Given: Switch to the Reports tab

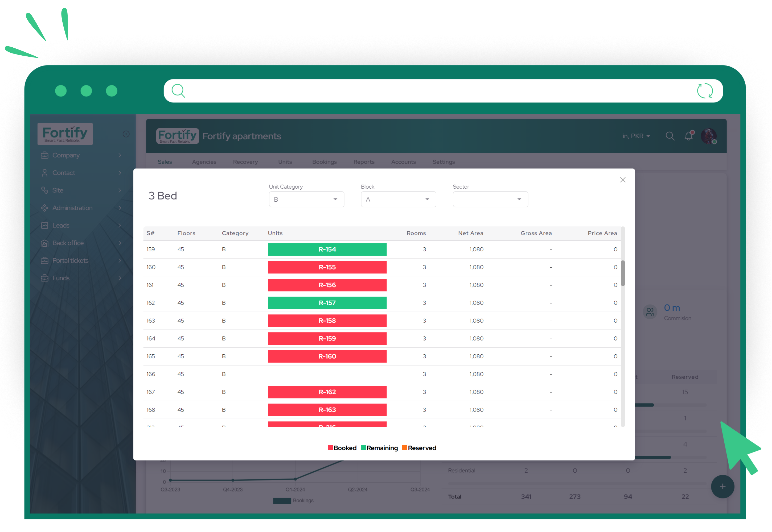Looking at the screenshot, I should tap(364, 162).
